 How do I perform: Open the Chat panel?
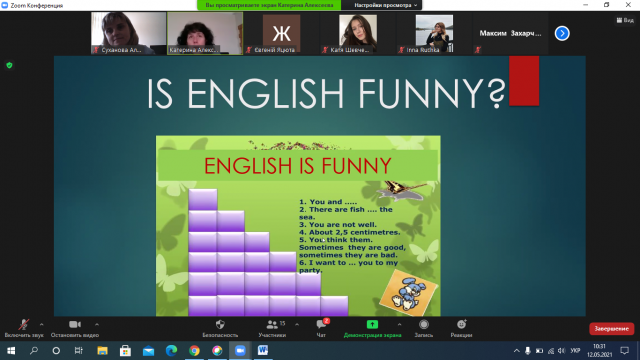coord(321,328)
